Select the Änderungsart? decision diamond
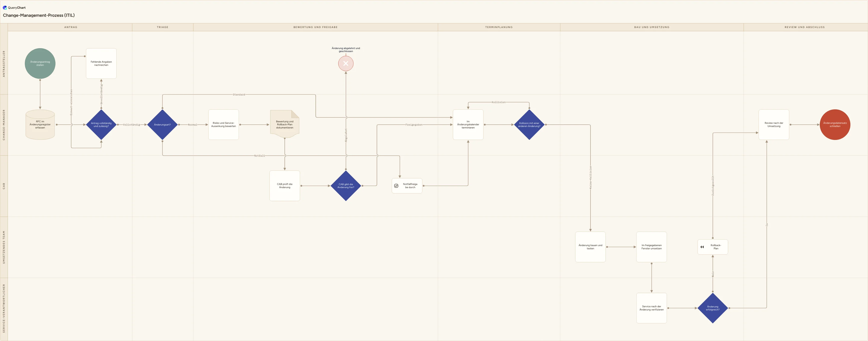Screen dimensions: 868x341 click(x=162, y=125)
